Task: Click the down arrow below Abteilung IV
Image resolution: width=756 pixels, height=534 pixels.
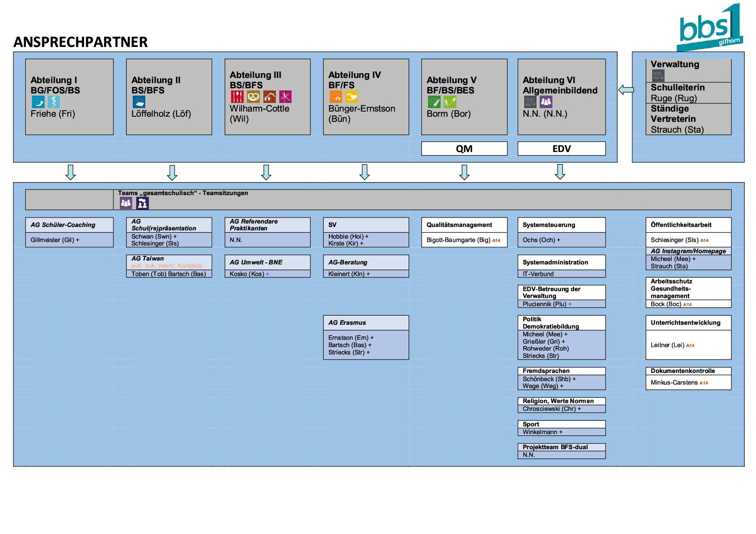Action: pyautogui.click(x=365, y=172)
